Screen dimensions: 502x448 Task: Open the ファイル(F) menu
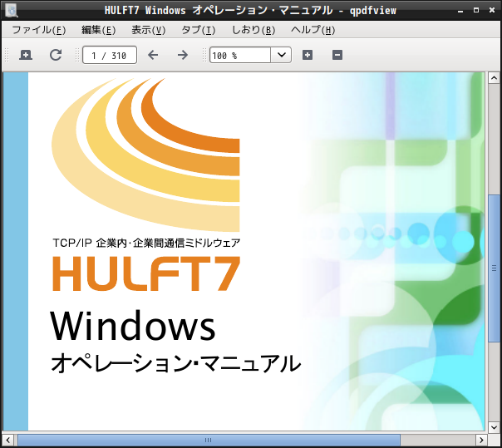pos(39,30)
